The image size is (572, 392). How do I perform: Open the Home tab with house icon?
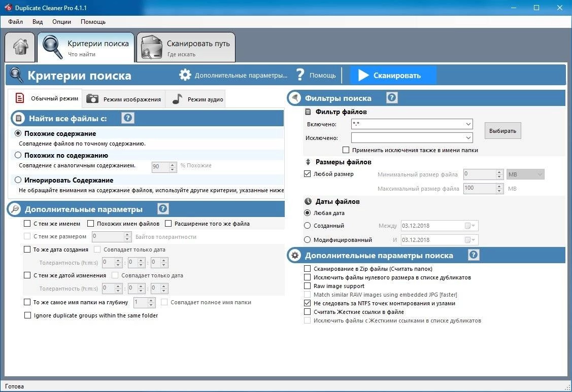pyautogui.click(x=20, y=47)
